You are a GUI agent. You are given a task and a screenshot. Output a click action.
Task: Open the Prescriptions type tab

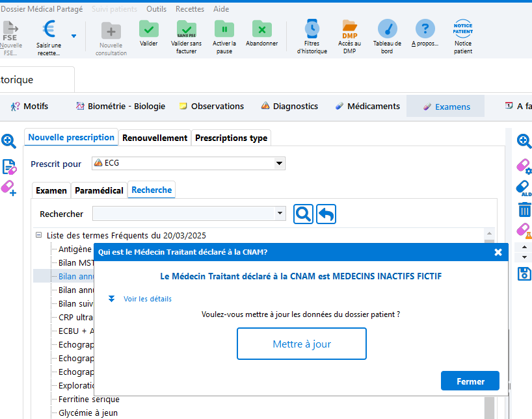pyautogui.click(x=231, y=138)
